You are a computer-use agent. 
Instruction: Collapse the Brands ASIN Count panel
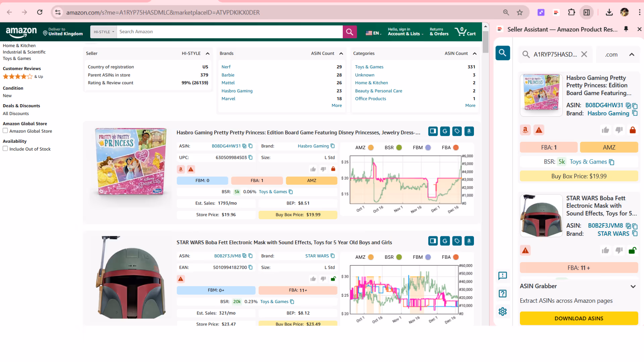(x=341, y=53)
